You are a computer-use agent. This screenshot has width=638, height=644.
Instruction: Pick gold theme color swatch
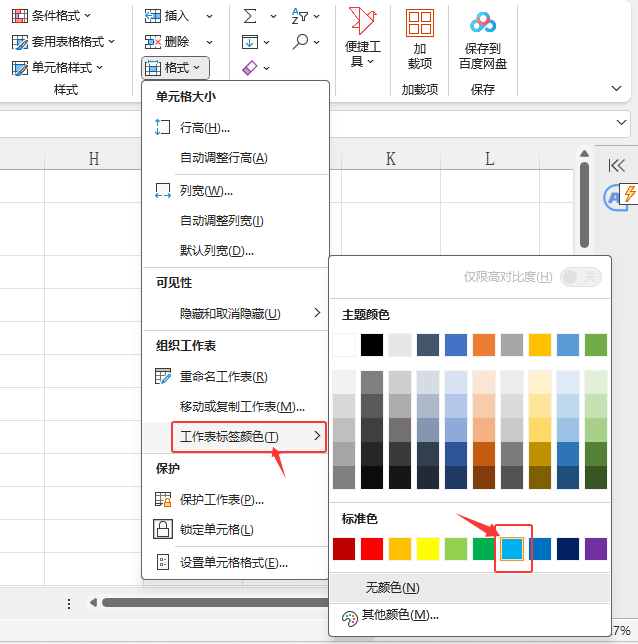(540, 345)
